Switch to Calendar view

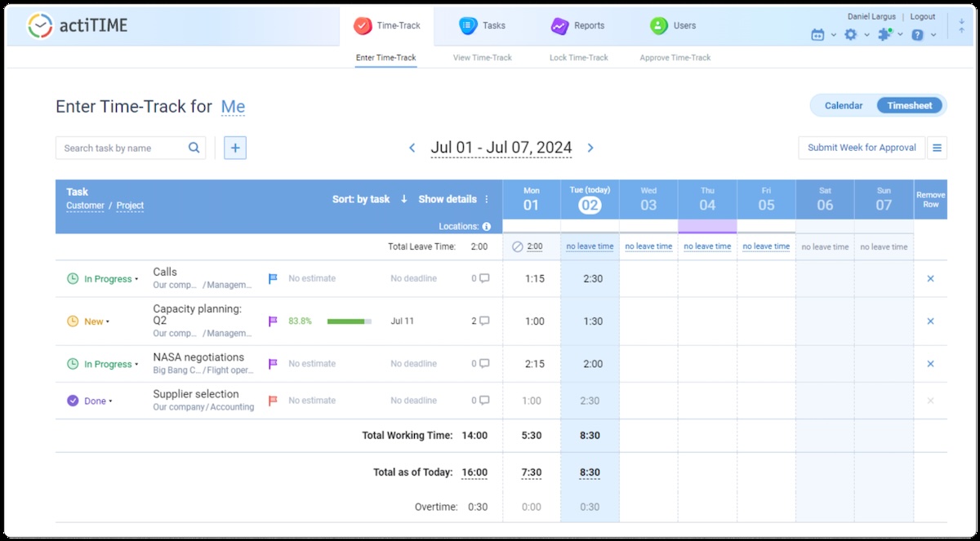[x=844, y=105]
